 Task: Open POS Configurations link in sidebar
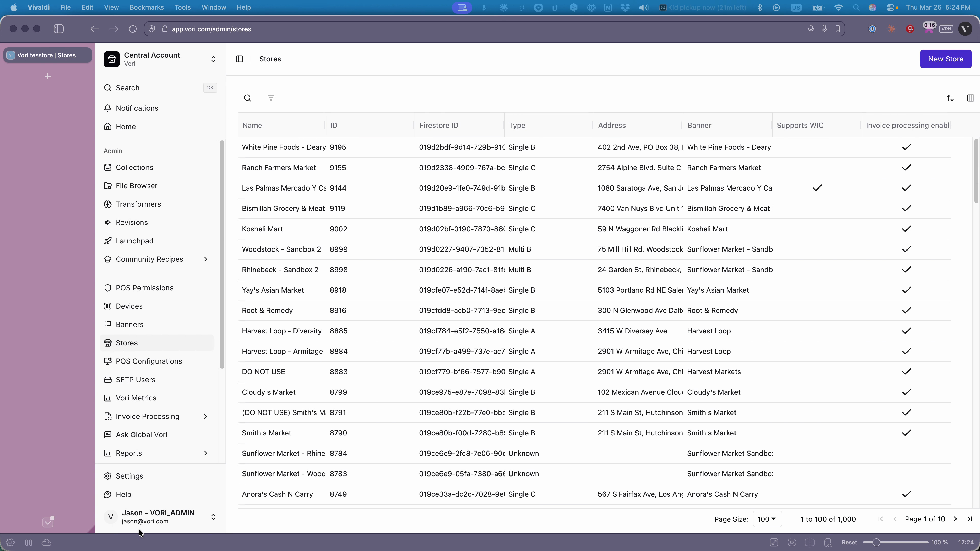point(149,361)
